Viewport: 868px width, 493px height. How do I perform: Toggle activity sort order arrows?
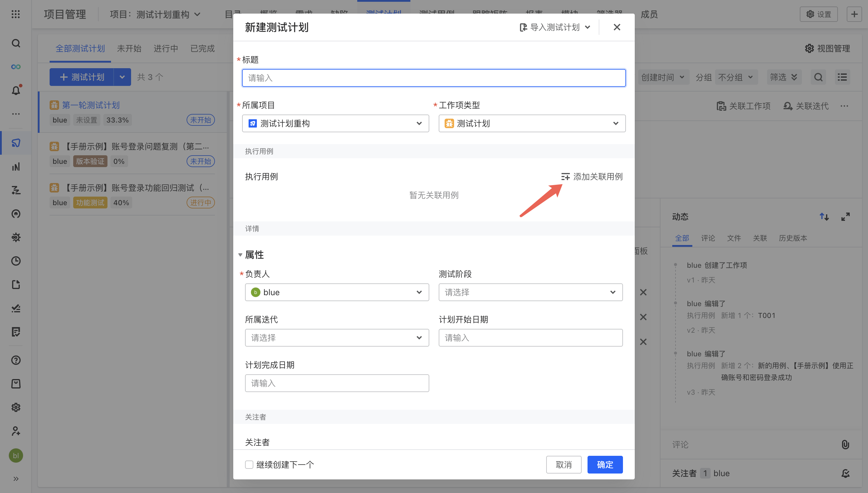pyautogui.click(x=824, y=216)
